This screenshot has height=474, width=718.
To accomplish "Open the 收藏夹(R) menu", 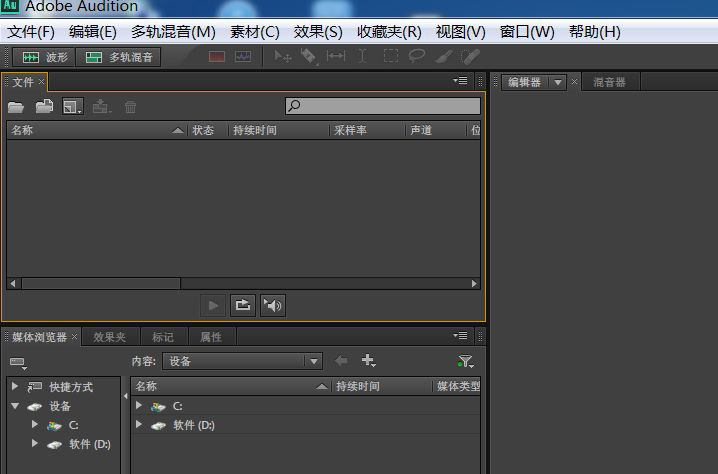I will tap(389, 32).
